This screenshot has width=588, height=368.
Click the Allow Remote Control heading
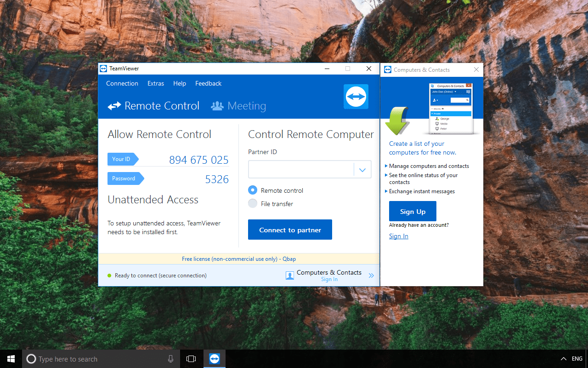pyautogui.click(x=159, y=134)
